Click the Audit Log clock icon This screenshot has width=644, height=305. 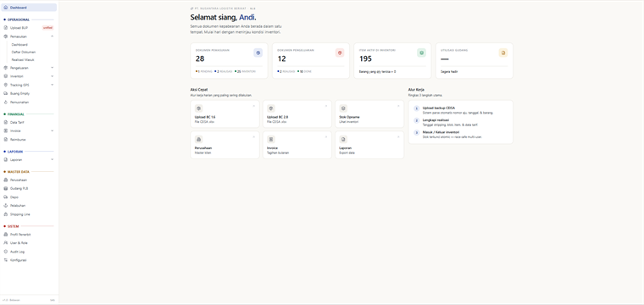tap(6, 252)
